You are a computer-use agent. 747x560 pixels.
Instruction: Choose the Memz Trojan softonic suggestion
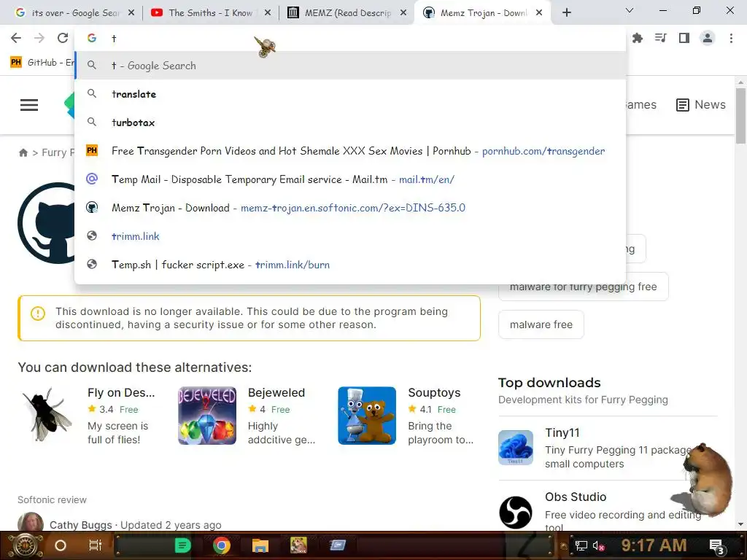[x=350, y=208]
